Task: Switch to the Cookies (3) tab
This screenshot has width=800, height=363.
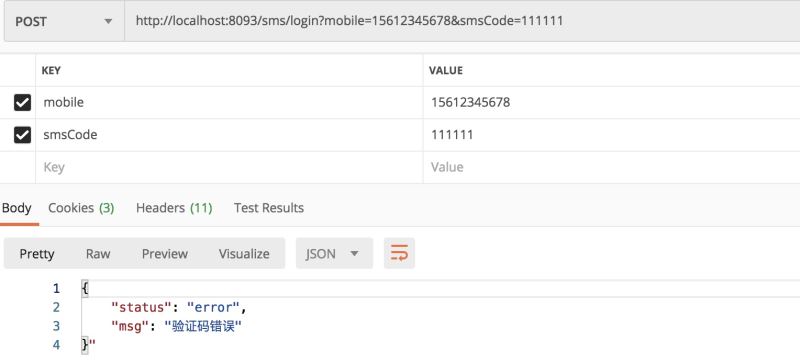Action: 81,208
